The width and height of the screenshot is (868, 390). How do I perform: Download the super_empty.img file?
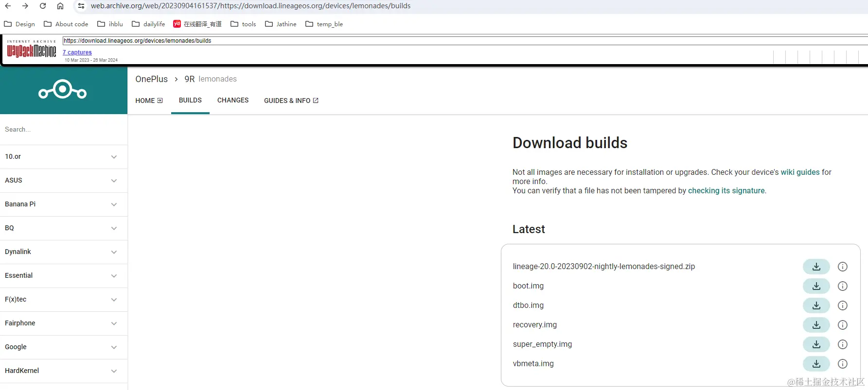click(816, 344)
